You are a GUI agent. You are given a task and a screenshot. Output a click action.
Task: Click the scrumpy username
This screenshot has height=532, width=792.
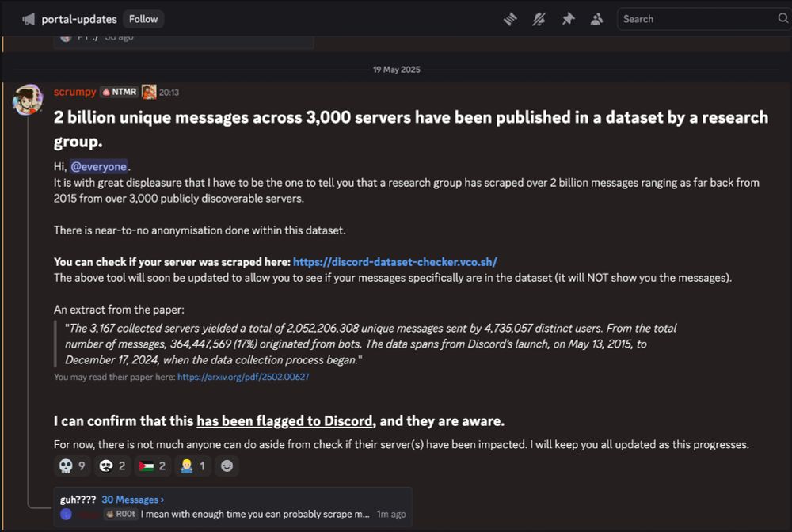pos(74,92)
